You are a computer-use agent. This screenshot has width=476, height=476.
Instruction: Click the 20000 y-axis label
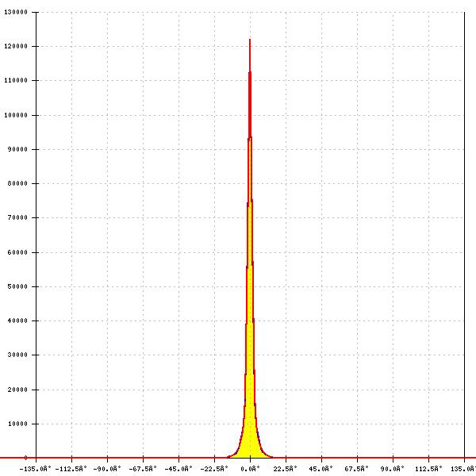[x=17, y=390]
